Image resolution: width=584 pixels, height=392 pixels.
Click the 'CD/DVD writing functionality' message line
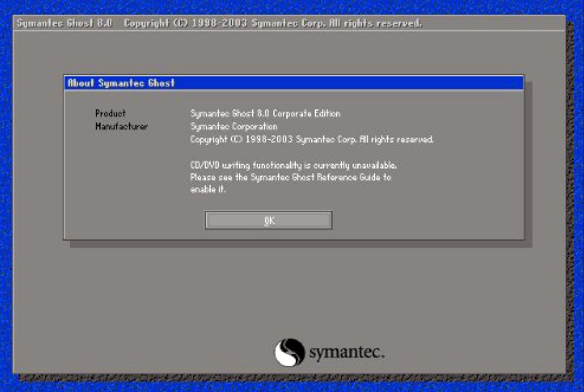pyautogui.click(x=293, y=165)
